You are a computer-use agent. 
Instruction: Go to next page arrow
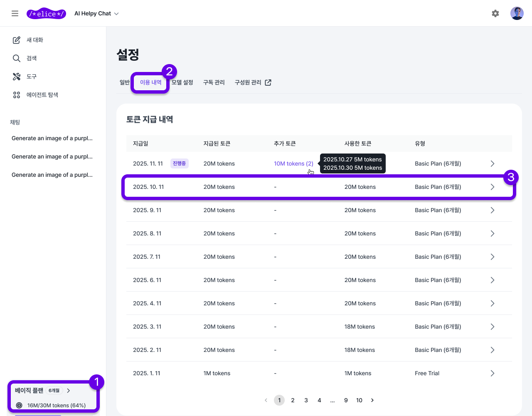click(372, 400)
